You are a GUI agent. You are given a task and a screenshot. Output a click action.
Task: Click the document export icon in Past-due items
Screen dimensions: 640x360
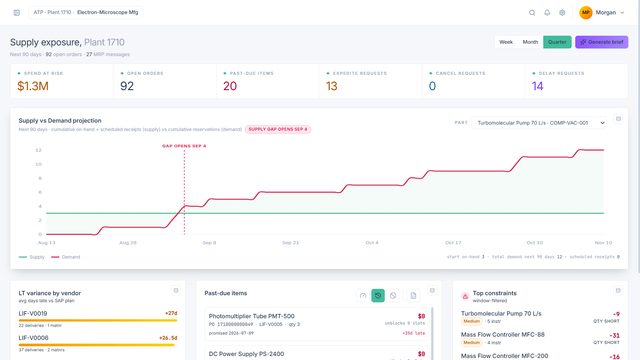point(413,296)
